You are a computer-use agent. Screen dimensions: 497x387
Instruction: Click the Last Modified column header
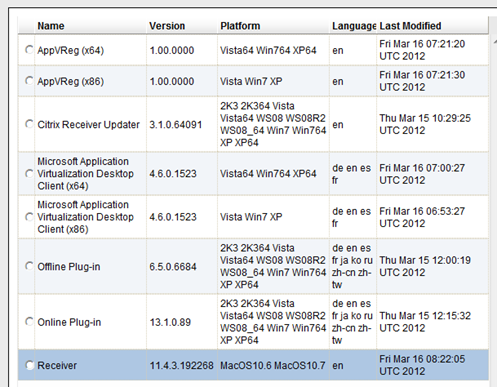tap(410, 26)
